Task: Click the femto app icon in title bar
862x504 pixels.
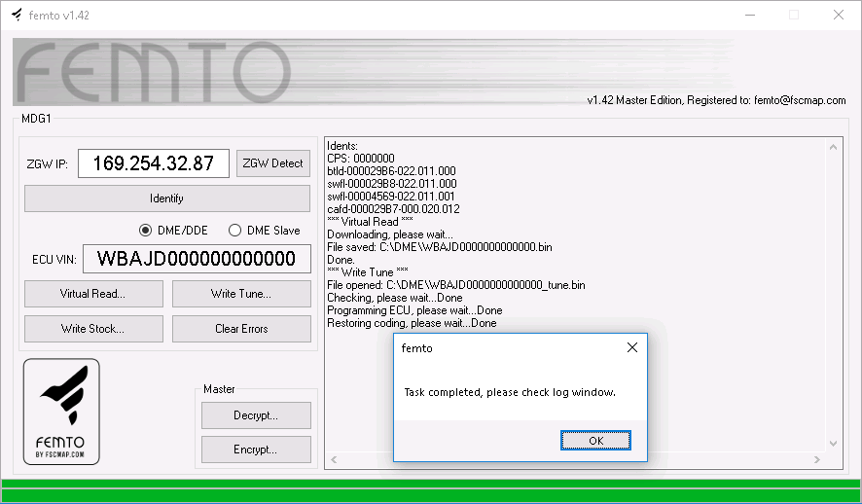Action: click(17, 15)
